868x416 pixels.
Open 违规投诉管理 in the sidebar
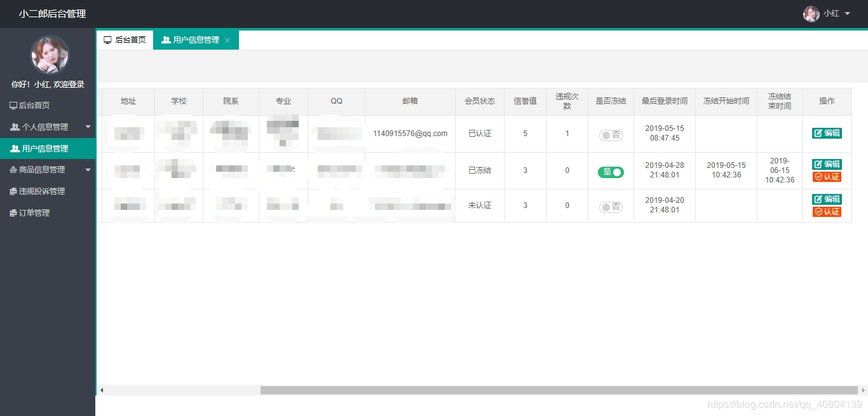[48, 191]
